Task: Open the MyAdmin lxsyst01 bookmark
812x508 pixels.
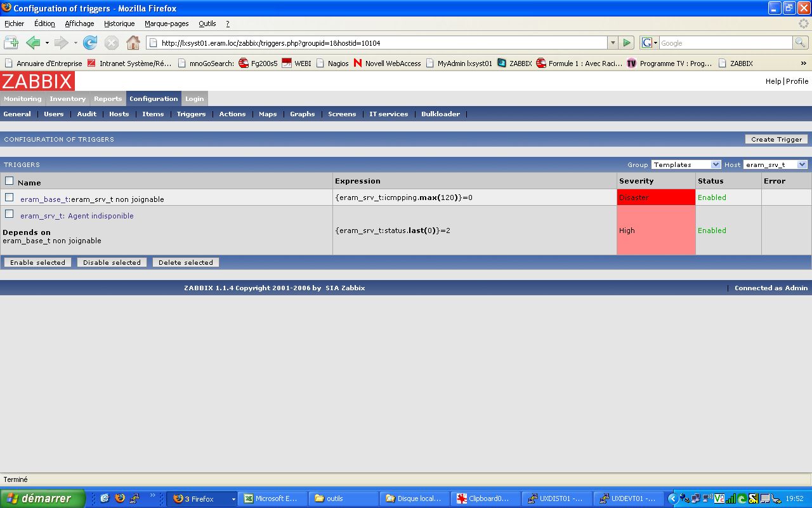Action: pyautogui.click(x=459, y=63)
